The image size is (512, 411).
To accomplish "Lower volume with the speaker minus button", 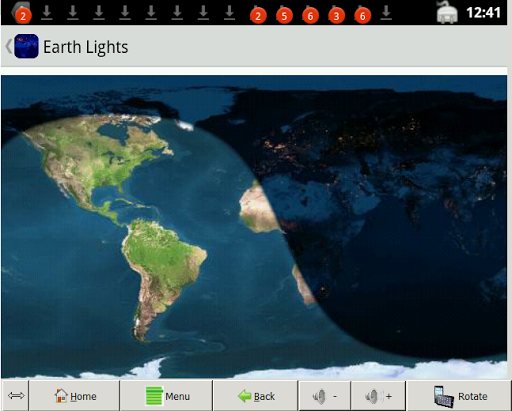I will click(325, 396).
